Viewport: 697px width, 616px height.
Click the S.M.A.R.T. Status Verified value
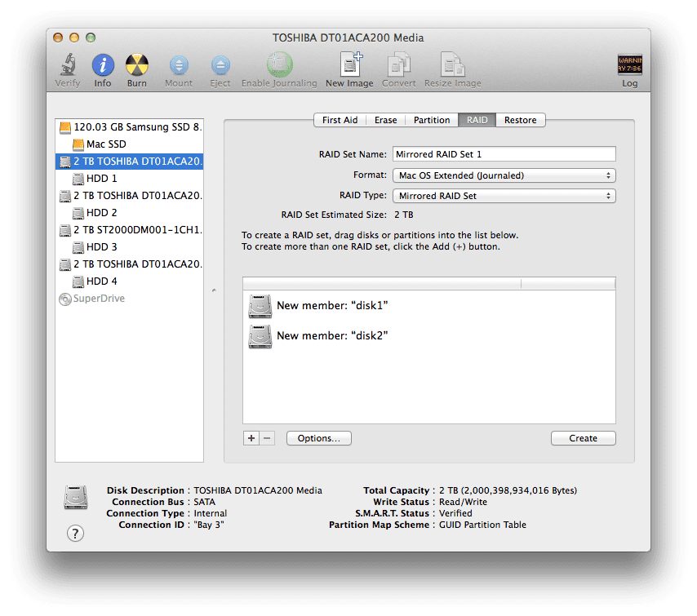click(455, 513)
